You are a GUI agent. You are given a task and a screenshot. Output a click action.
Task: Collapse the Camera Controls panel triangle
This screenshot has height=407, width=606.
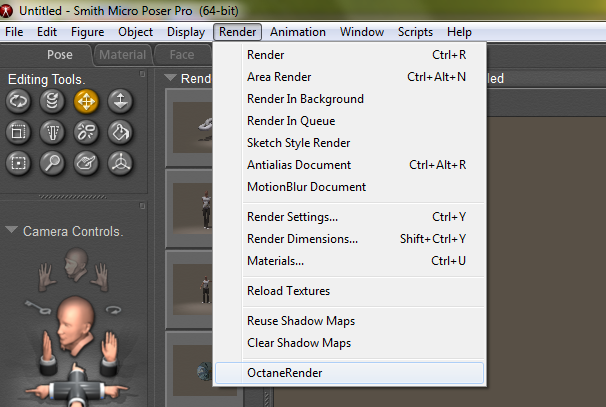[x=12, y=230]
